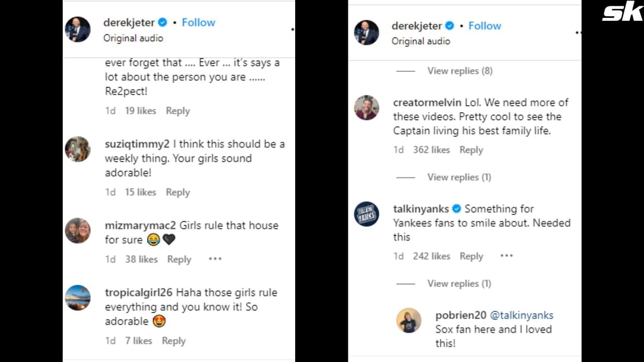The height and width of the screenshot is (362, 644).
Task: Follow derekjeter from the left panel
Action: coord(199,23)
